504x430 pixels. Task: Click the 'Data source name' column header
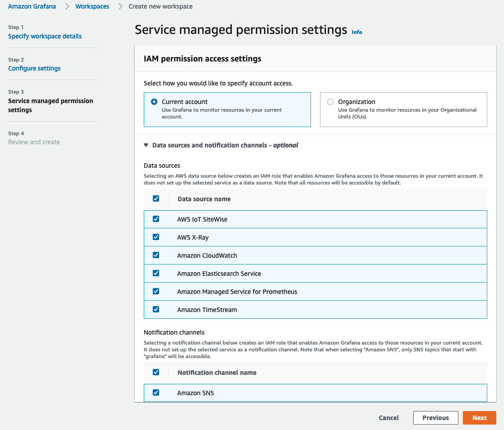coord(204,199)
